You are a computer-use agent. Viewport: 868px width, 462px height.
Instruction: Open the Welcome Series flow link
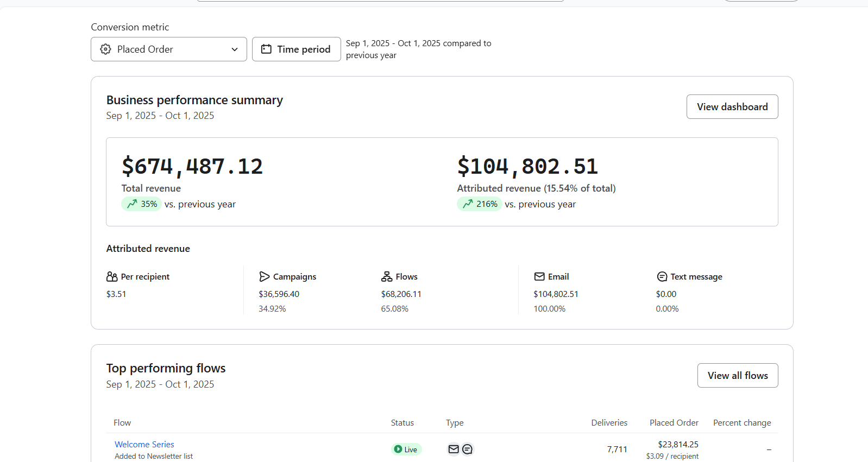coord(144,444)
